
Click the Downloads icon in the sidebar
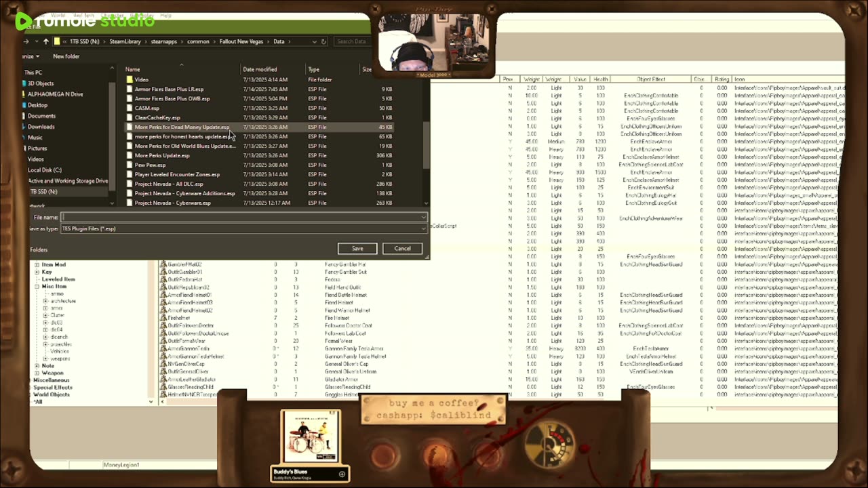pos(22,127)
